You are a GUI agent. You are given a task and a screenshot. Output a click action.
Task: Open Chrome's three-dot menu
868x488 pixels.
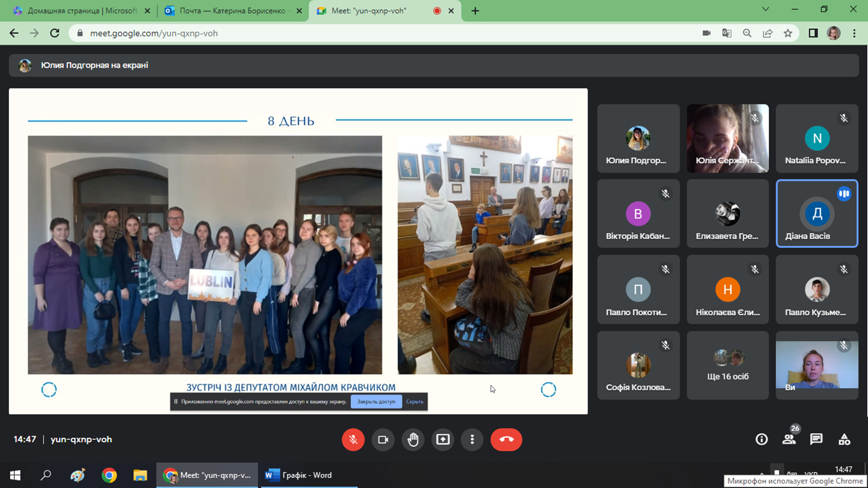pos(855,33)
